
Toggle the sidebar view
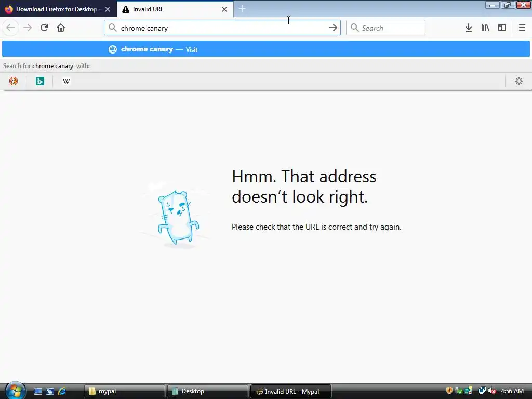click(502, 28)
